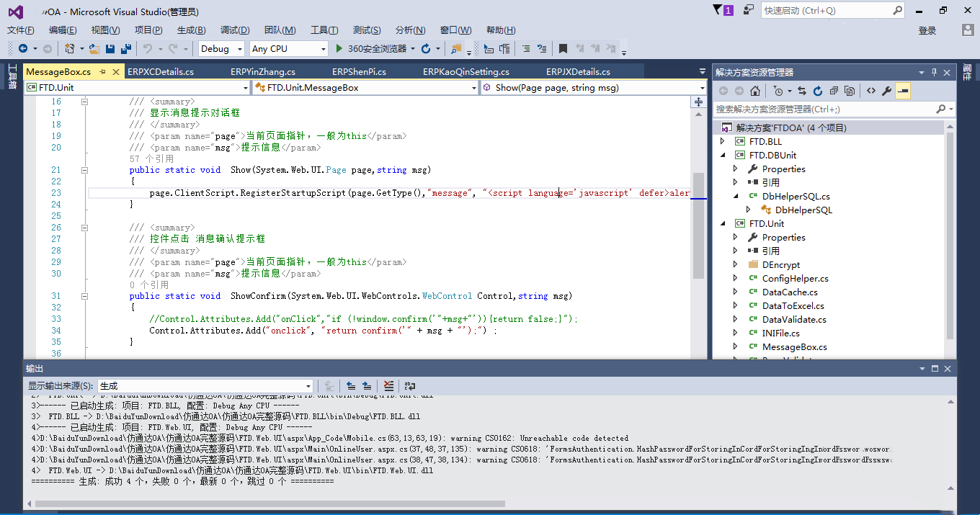
Task: Select ConfigHelper.cs in Solution Explorer
Action: pos(795,279)
